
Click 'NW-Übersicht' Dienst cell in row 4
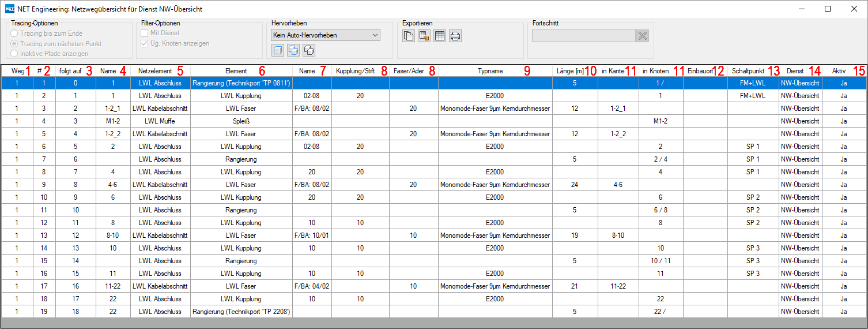pyautogui.click(x=800, y=121)
